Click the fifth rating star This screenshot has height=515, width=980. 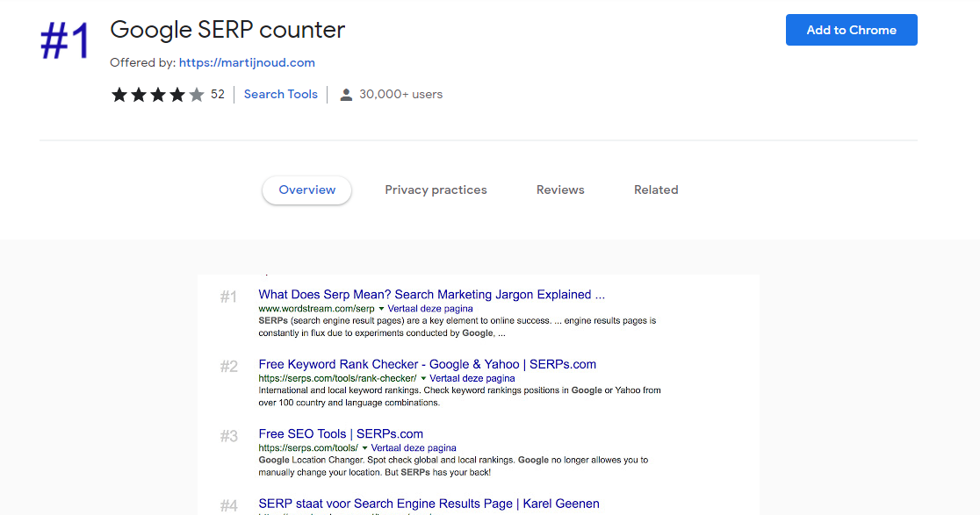click(x=197, y=94)
